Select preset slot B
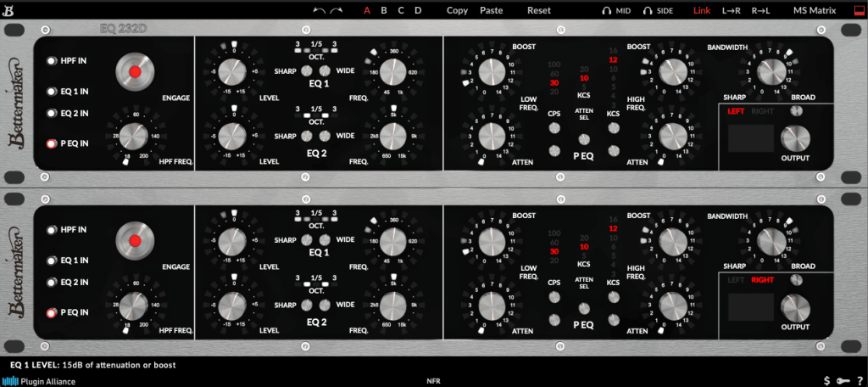868x387 pixels. coord(384,11)
